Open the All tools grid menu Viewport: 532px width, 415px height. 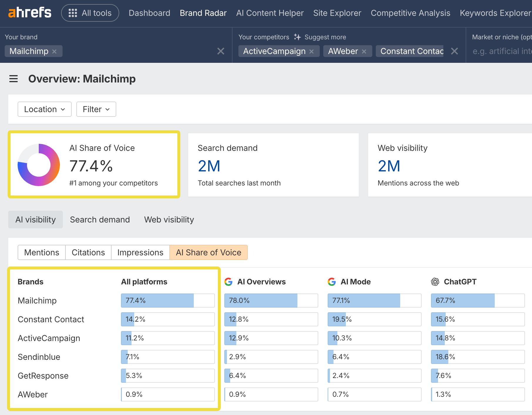tap(90, 13)
